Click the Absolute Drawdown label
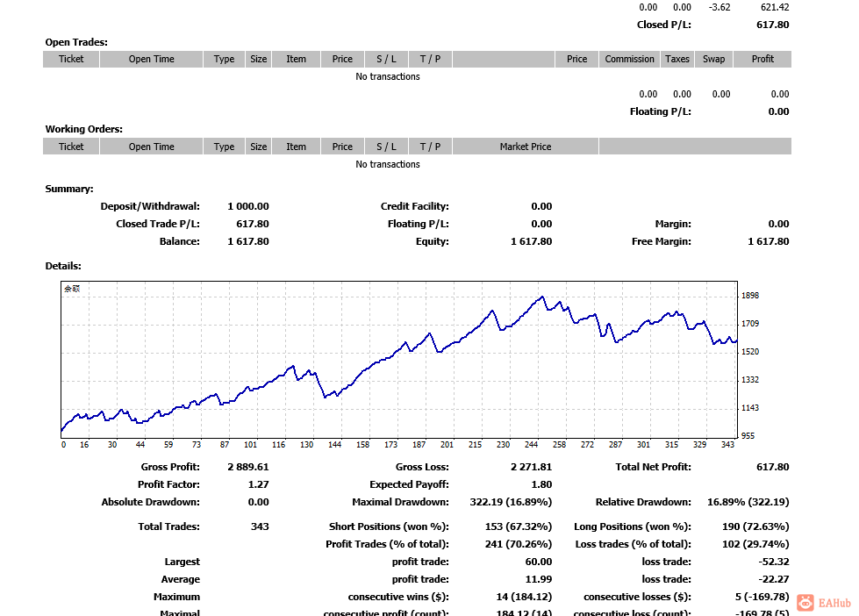 (x=151, y=503)
